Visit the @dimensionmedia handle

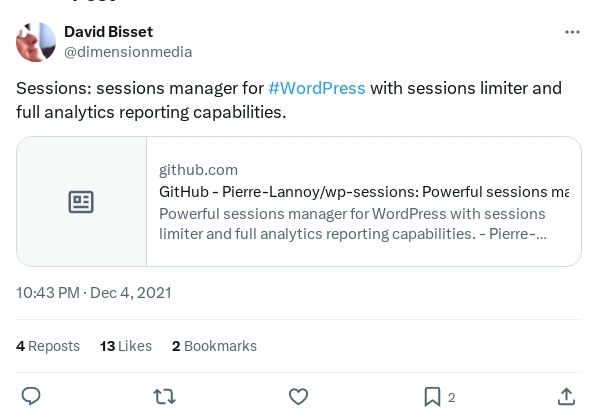point(128,52)
